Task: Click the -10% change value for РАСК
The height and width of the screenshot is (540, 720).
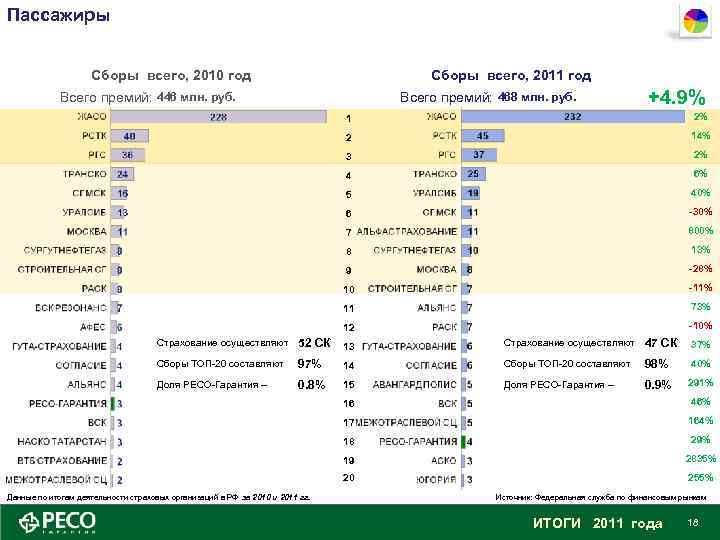Action: point(700,326)
